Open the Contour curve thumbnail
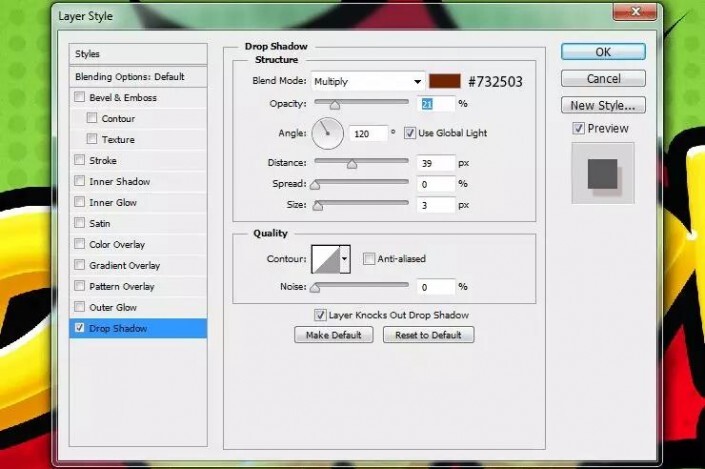 pos(326,259)
